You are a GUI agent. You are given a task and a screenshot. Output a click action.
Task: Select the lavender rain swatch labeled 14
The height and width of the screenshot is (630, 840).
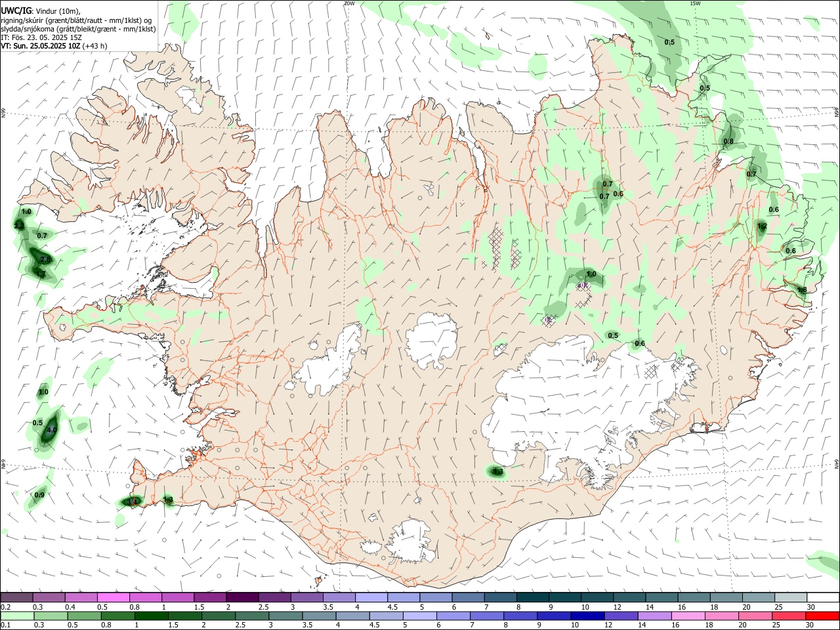[x=654, y=616]
